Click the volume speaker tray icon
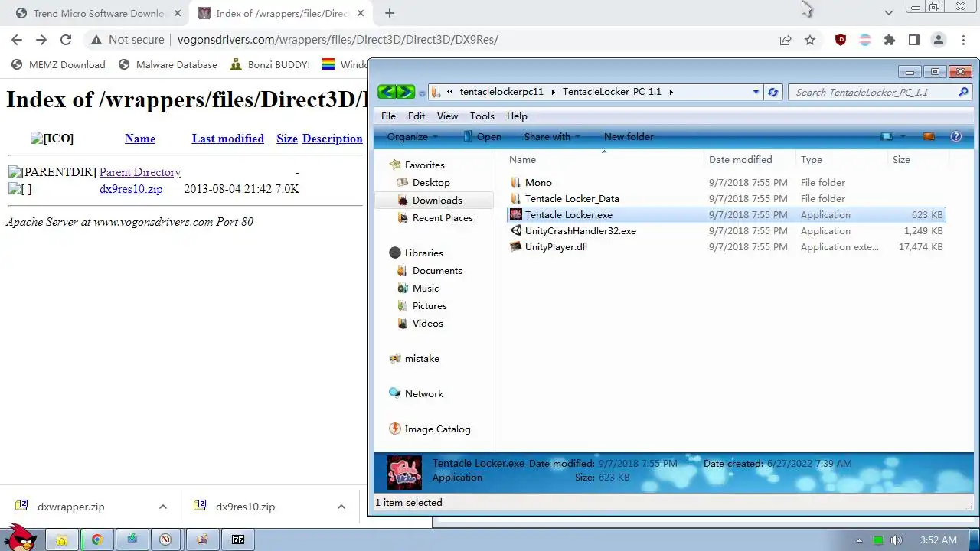The image size is (980, 551). click(896, 540)
